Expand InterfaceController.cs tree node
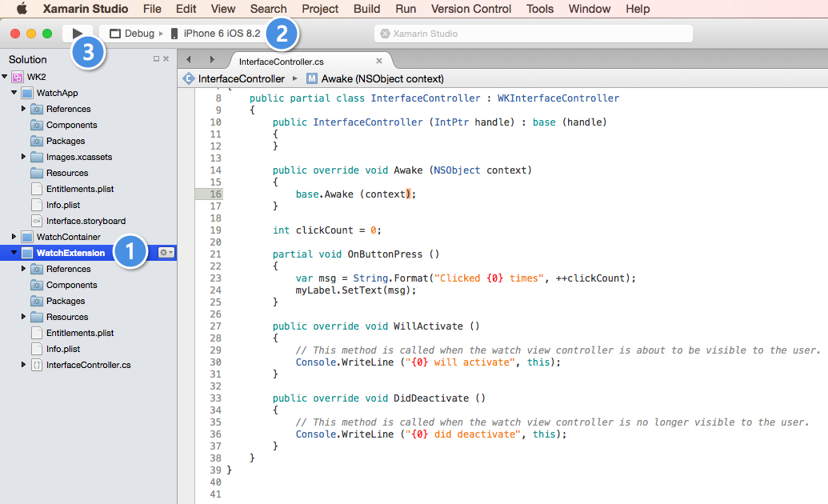Image resolution: width=828 pixels, height=504 pixels. click(x=23, y=365)
